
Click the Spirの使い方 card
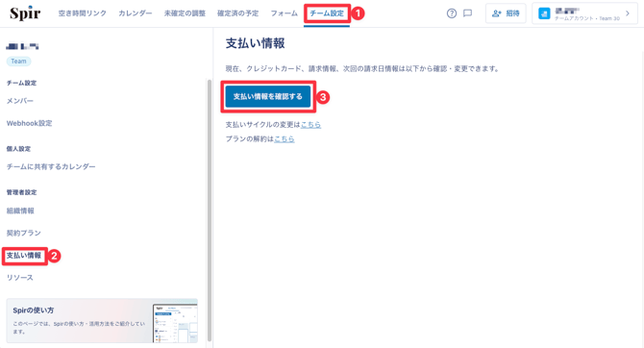point(102,320)
